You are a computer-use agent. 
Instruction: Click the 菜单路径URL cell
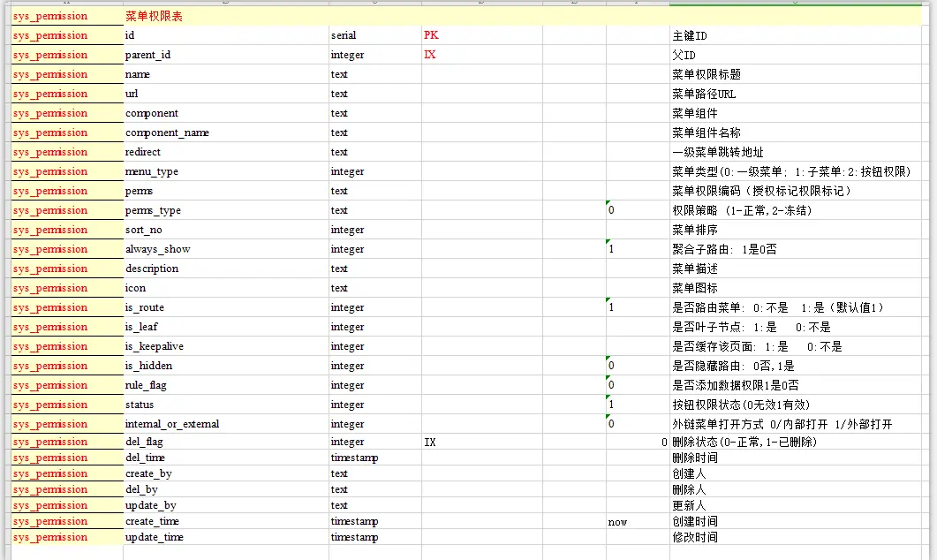tap(796, 94)
